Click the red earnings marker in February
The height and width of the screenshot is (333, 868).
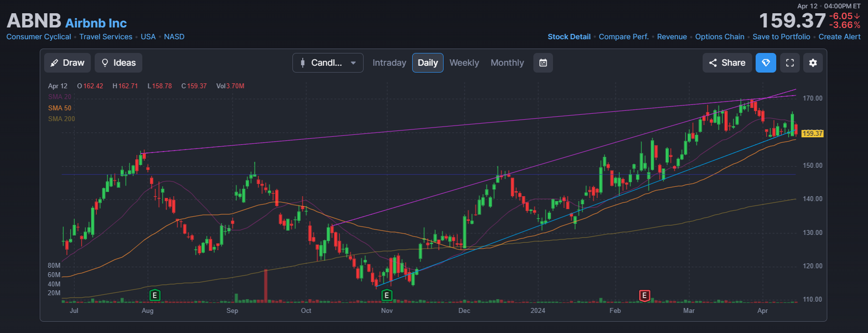coord(644,295)
